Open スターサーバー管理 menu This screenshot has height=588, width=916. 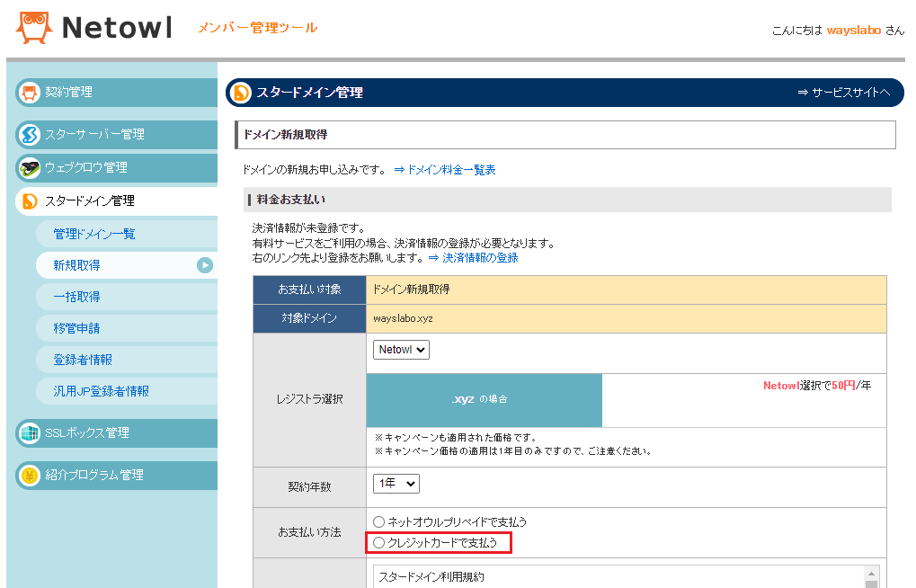[116, 135]
